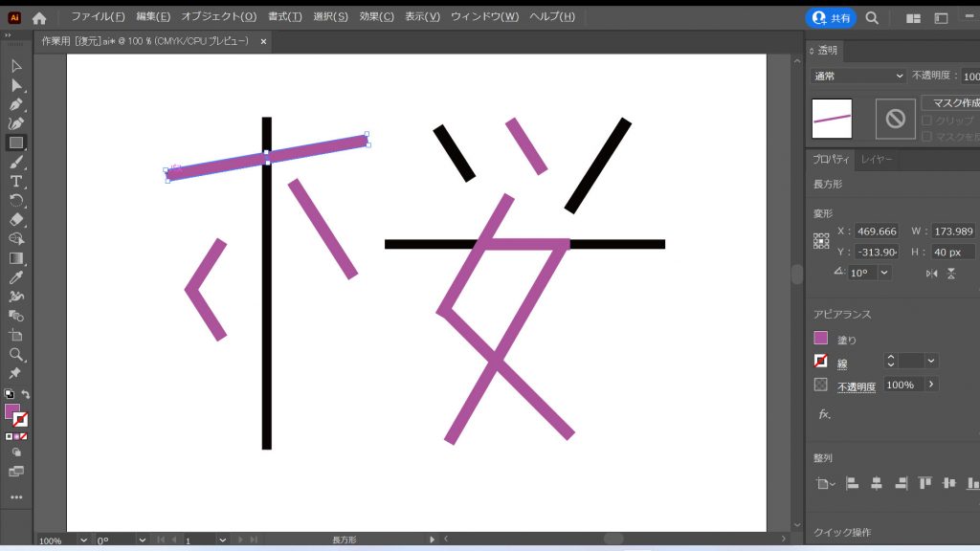Select the Type tool
Viewport: 980px width, 551px height.
pos(16,182)
